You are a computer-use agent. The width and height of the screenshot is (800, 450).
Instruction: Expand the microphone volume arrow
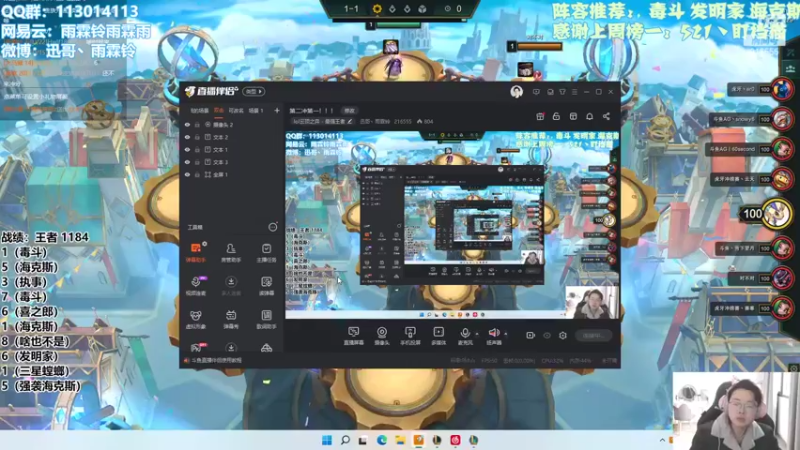pos(477,334)
